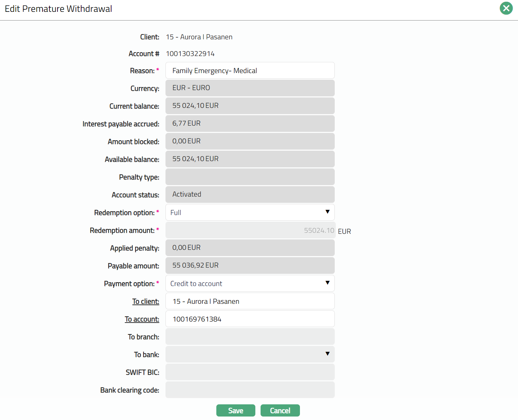518x420 pixels.
Task: Select the SWIFT BIC field
Action: [x=250, y=372]
